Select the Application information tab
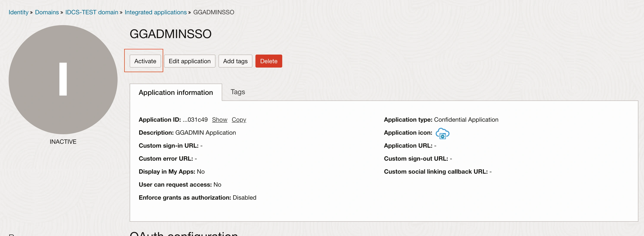644x236 pixels. coord(176,92)
